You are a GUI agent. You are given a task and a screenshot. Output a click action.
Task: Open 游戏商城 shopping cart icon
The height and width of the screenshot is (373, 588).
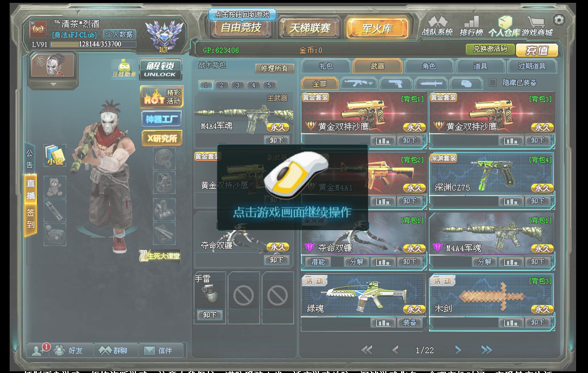click(x=537, y=26)
